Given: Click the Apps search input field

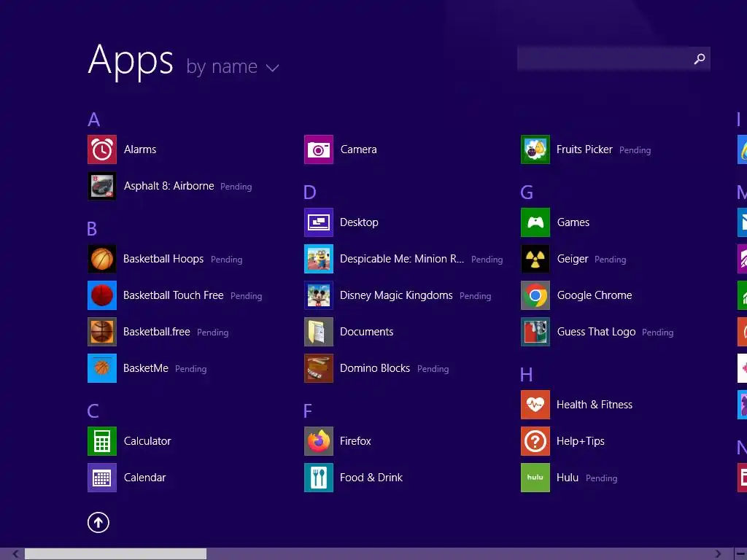Looking at the screenshot, I should 614,58.
